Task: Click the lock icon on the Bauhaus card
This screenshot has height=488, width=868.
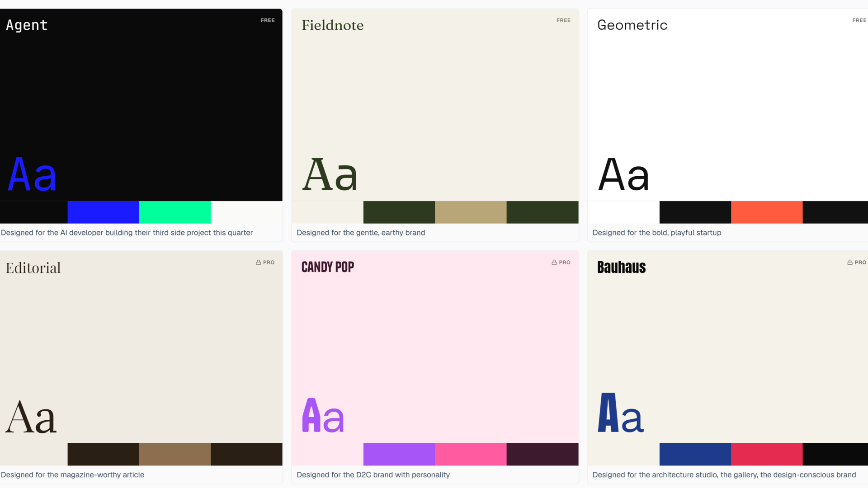Action: [x=849, y=262]
